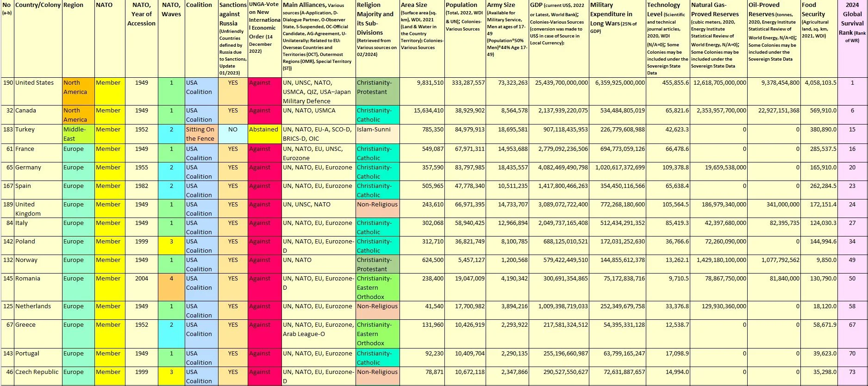Select Netherlands gas reserves 129,930,360,000 cell

[x=718, y=311]
